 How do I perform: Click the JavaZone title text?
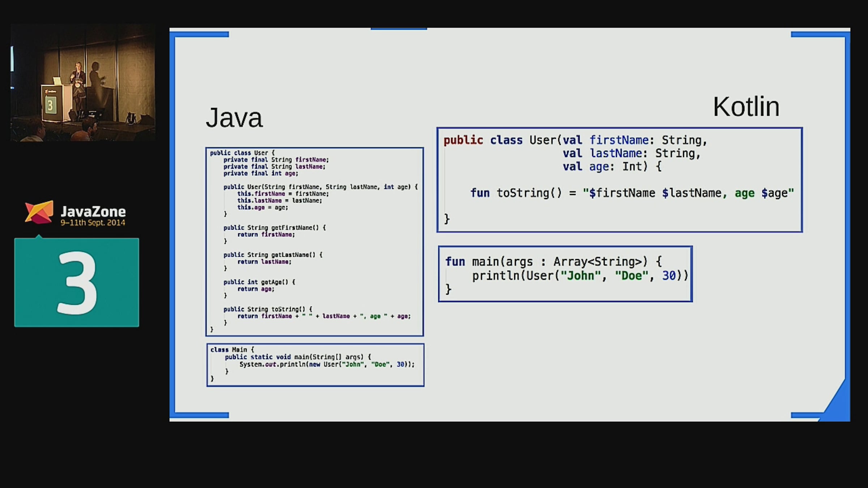(93, 211)
